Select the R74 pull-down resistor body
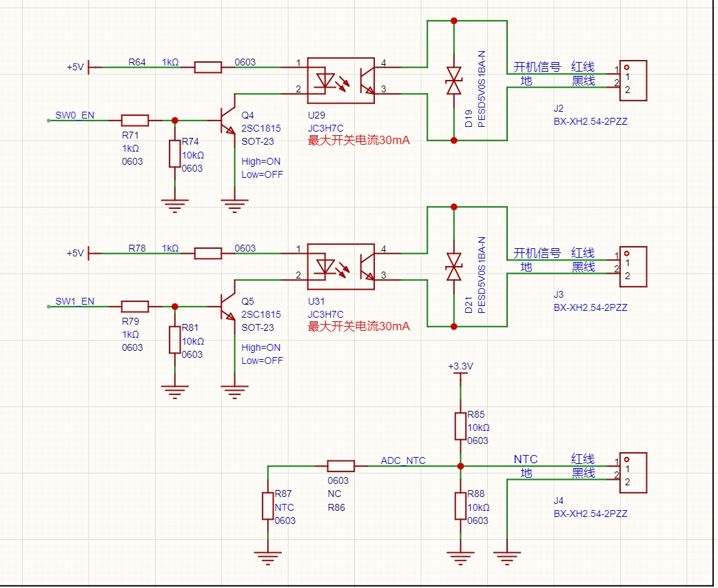 pos(174,153)
